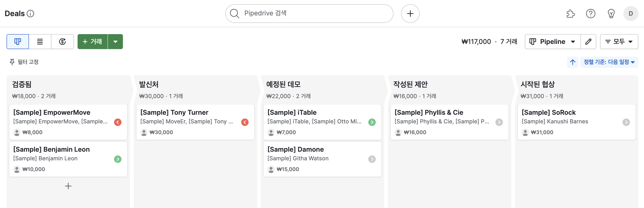Open the 모두 filter dropdown
Screen dimensions: 644x208
619,42
